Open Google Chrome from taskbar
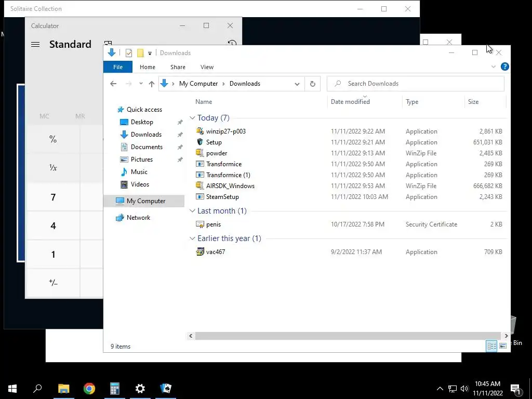The width and height of the screenshot is (532, 399). click(x=89, y=388)
